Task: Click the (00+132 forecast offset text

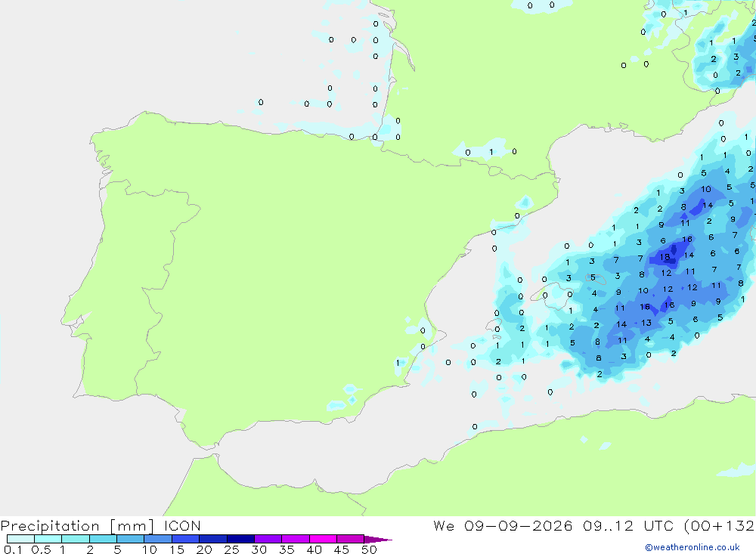Action: tap(719, 526)
